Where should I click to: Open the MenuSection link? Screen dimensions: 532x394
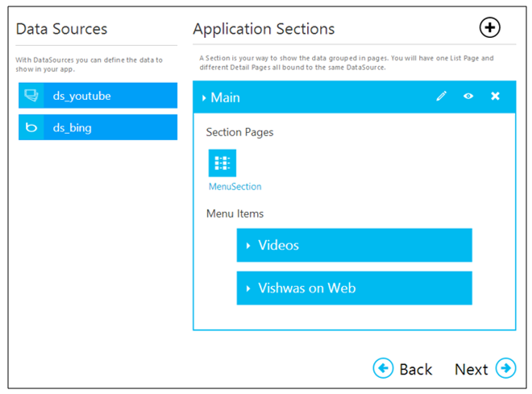[x=235, y=187]
